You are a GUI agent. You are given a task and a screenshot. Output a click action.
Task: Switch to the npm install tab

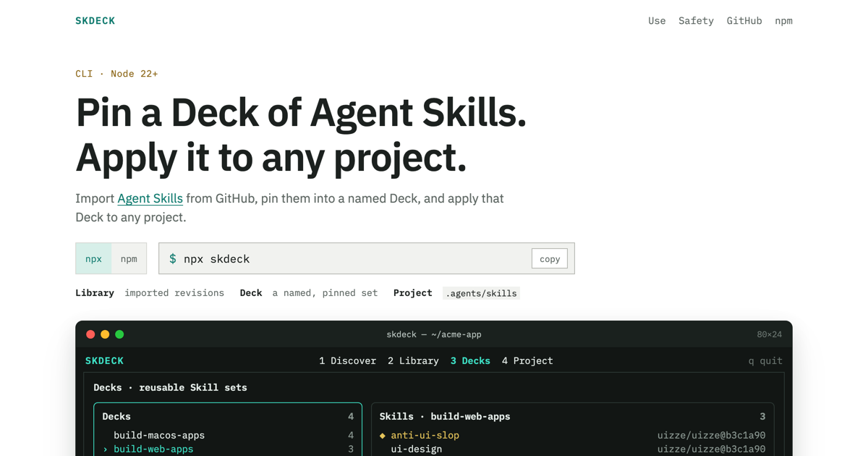click(x=129, y=258)
